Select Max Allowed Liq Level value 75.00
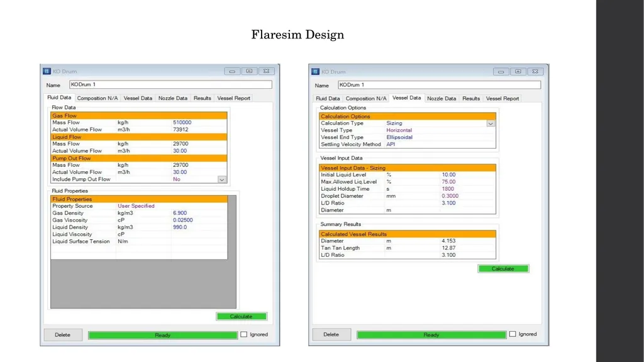This screenshot has width=644, height=362. click(x=448, y=182)
